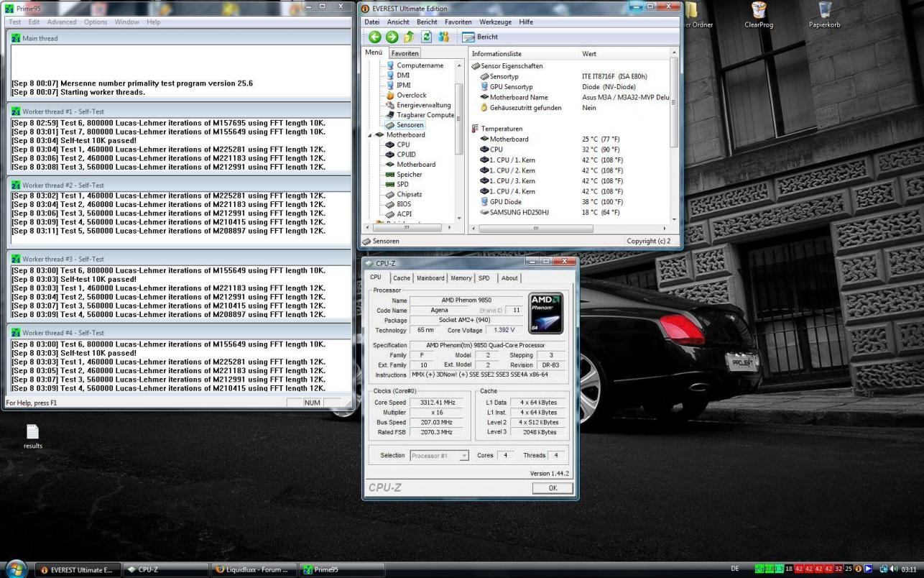Click the Wert column header

624,54
